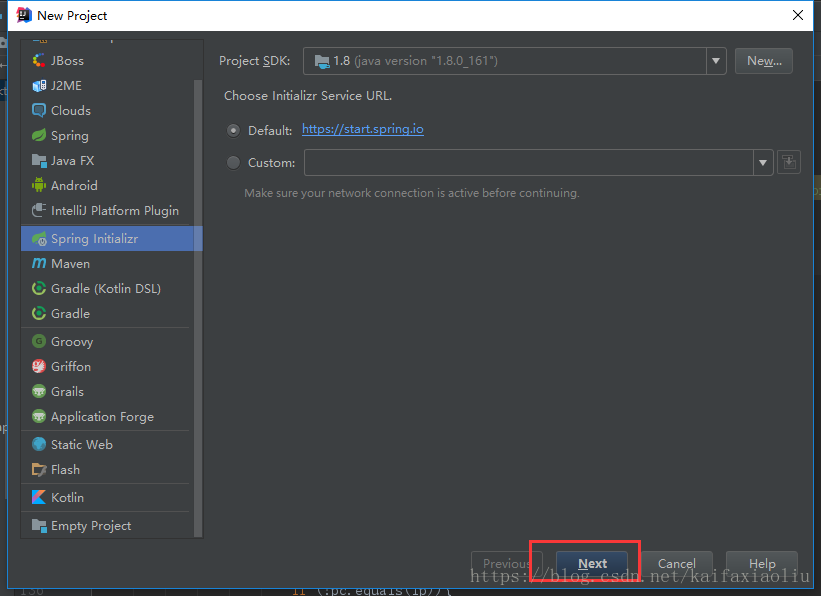The image size is (821, 596).
Task: Select IntelliJ Platform Plugin entry
Action: [107, 211]
